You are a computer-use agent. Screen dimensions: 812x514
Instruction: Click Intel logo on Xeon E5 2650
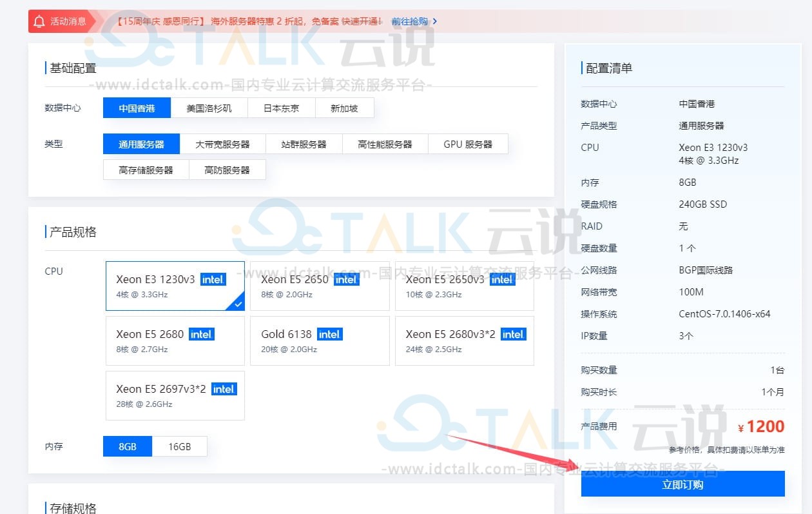346,279
